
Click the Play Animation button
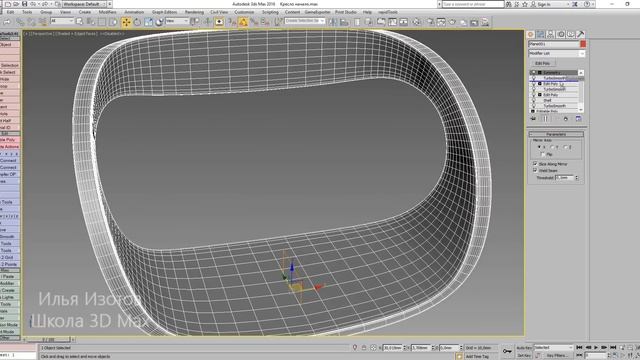596,347
